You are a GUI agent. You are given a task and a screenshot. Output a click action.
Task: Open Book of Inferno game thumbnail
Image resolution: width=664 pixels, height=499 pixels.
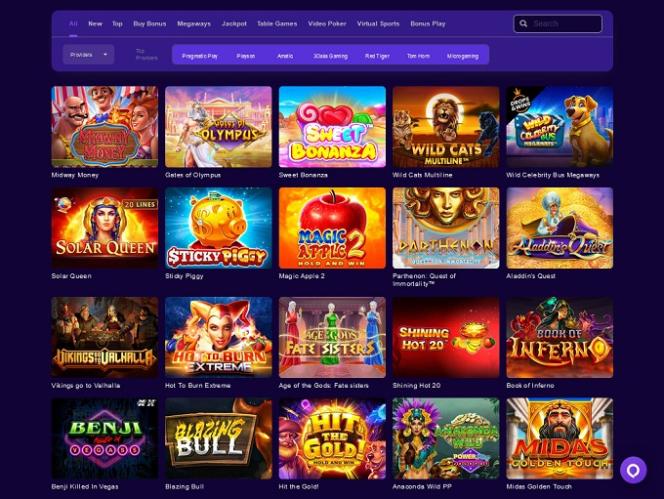tap(559, 337)
